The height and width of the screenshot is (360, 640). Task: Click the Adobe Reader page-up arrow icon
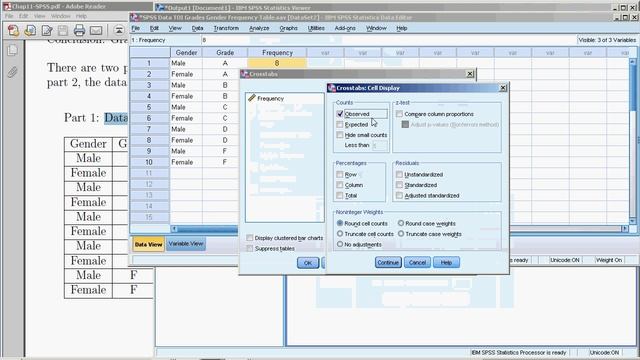(119, 30)
